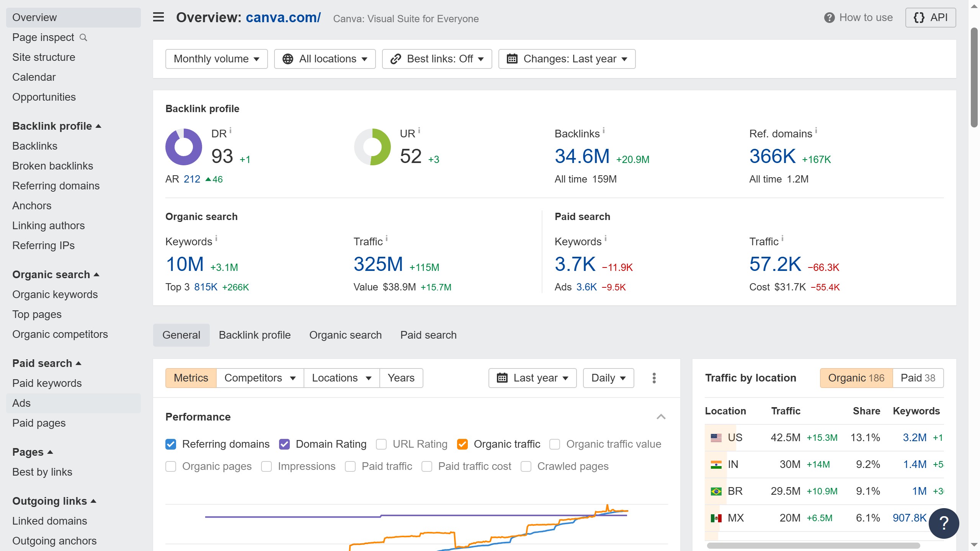Viewport: 980px width, 551px height.
Task: Open the API panel
Action: click(931, 17)
